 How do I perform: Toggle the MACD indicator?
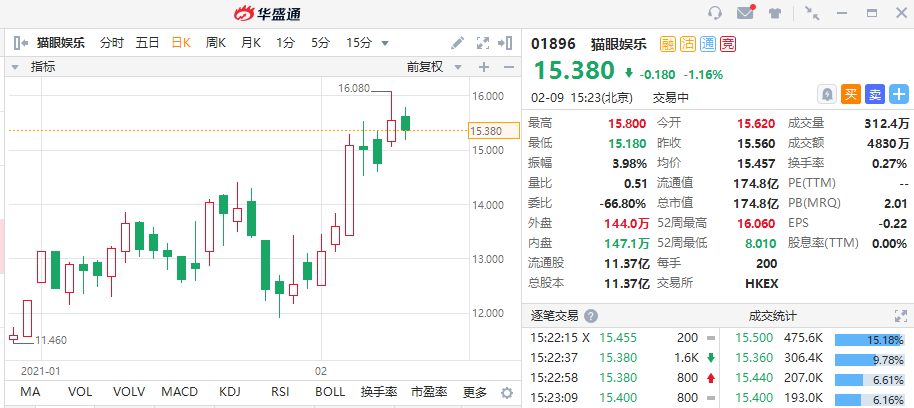point(179,392)
